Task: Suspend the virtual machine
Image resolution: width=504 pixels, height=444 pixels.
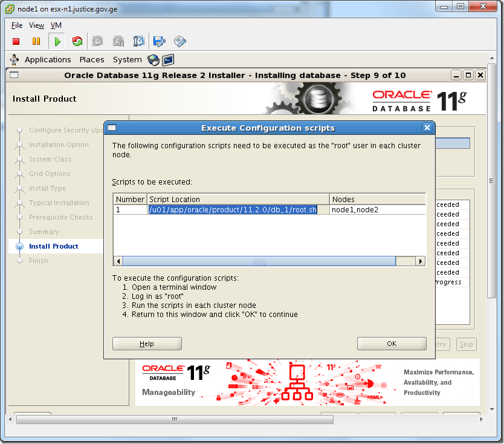Action: coord(36,41)
